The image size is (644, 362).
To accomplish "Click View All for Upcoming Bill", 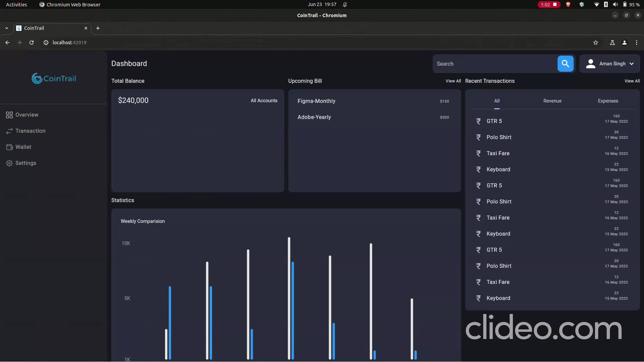I will (x=453, y=81).
